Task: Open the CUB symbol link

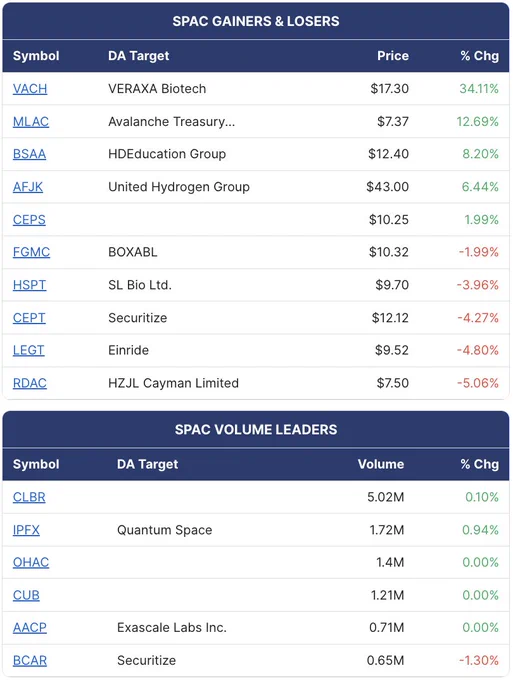Action: pos(26,595)
